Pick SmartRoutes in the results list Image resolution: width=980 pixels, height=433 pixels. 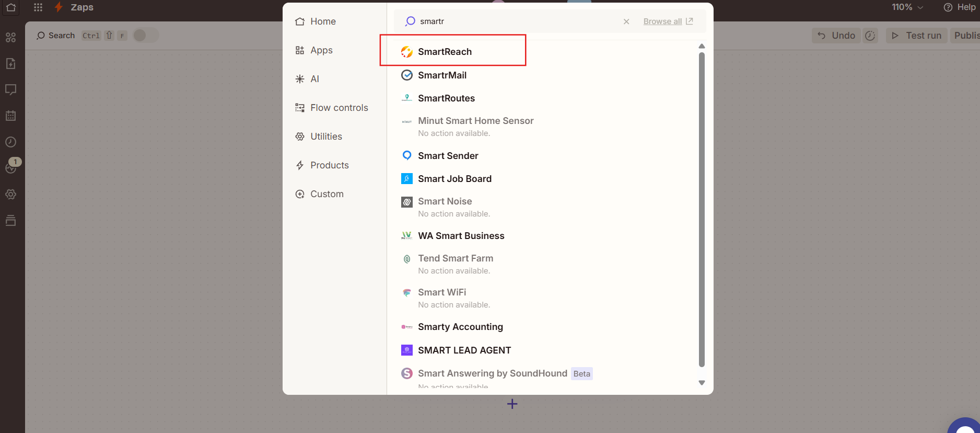click(545, 98)
